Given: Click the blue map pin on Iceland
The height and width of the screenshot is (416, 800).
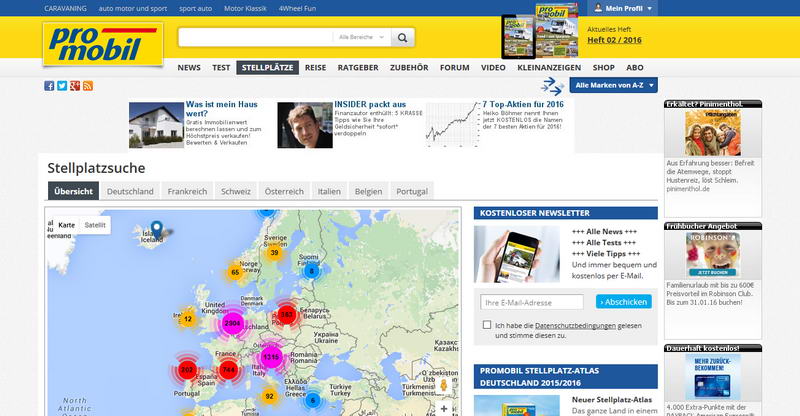Looking at the screenshot, I should (156, 229).
